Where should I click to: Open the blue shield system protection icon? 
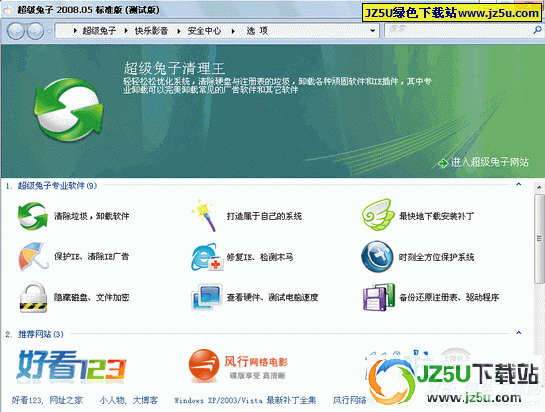point(377,257)
